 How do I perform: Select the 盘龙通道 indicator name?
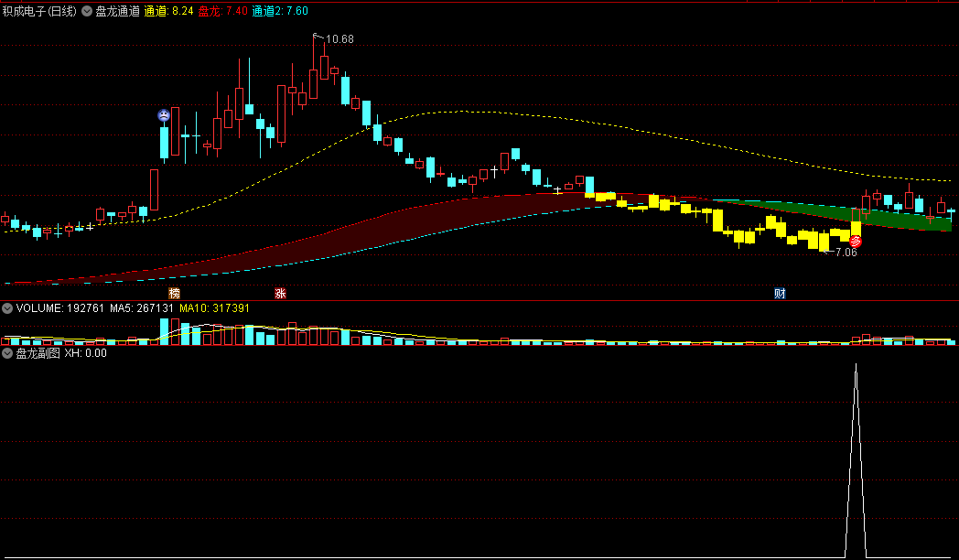(x=117, y=11)
